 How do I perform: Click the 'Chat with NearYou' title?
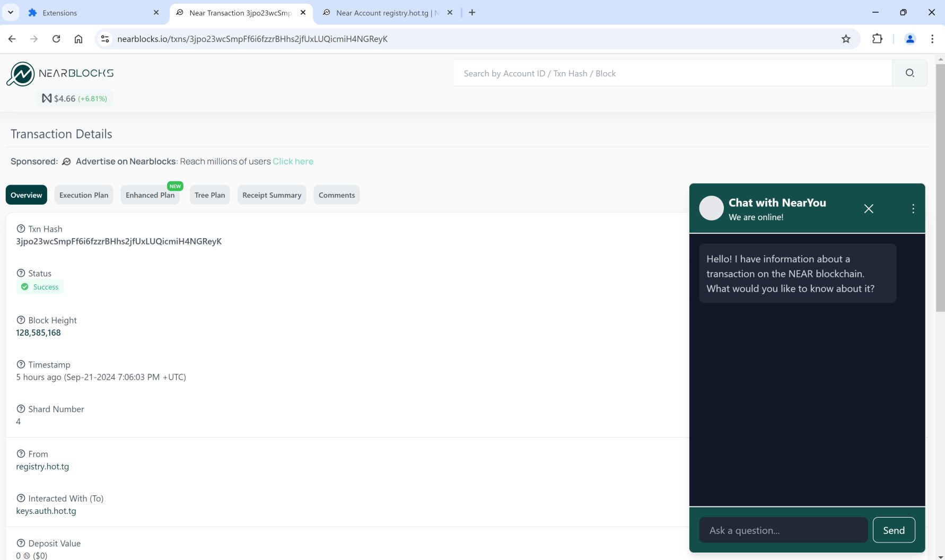coord(777,203)
